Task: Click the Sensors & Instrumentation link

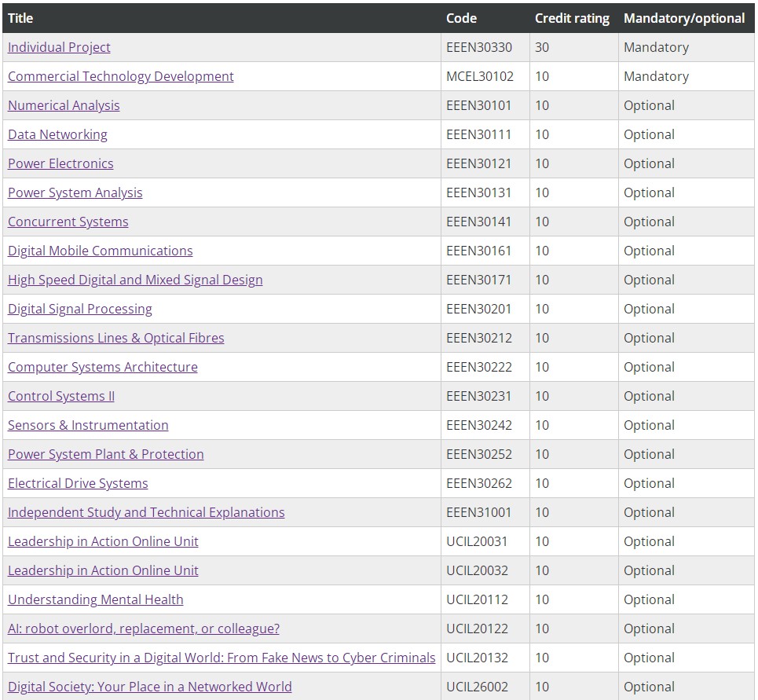Action: tap(88, 425)
